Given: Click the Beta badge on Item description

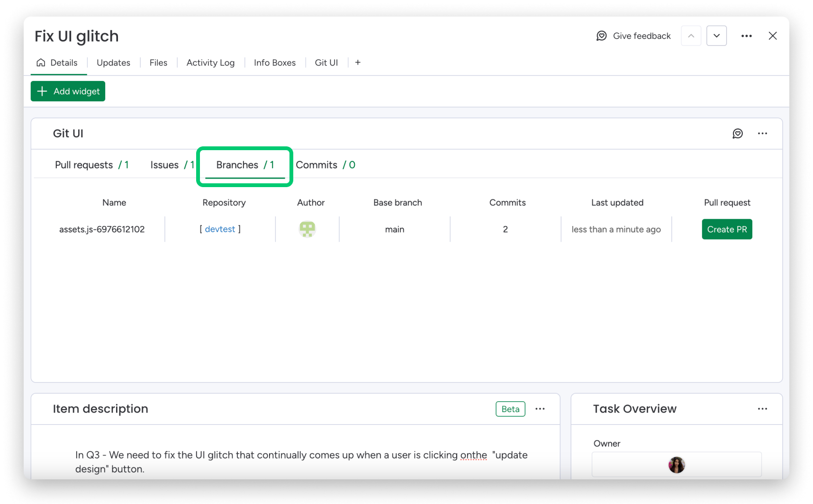Looking at the screenshot, I should pos(510,409).
